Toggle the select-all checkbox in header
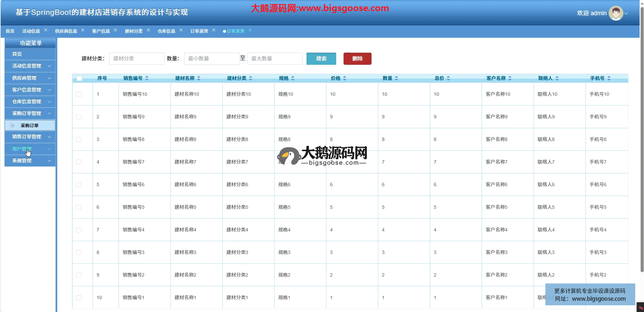Screen dimensions: 644x312 [79, 79]
